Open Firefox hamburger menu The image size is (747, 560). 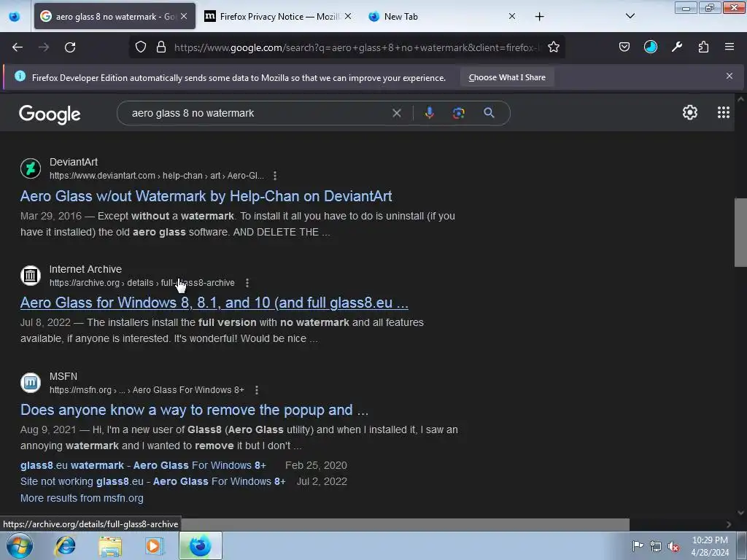[729, 47]
